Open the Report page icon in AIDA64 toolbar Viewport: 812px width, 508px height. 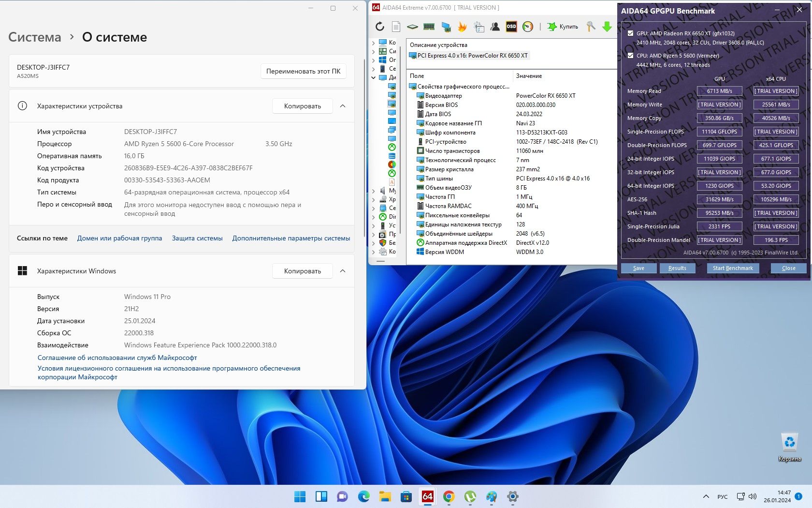pyautogui.click(x=396, y=27)
